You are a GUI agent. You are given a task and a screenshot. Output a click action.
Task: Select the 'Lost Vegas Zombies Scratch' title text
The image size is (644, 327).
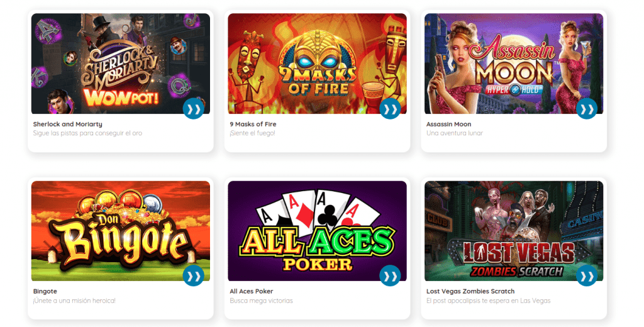(470, 291)
